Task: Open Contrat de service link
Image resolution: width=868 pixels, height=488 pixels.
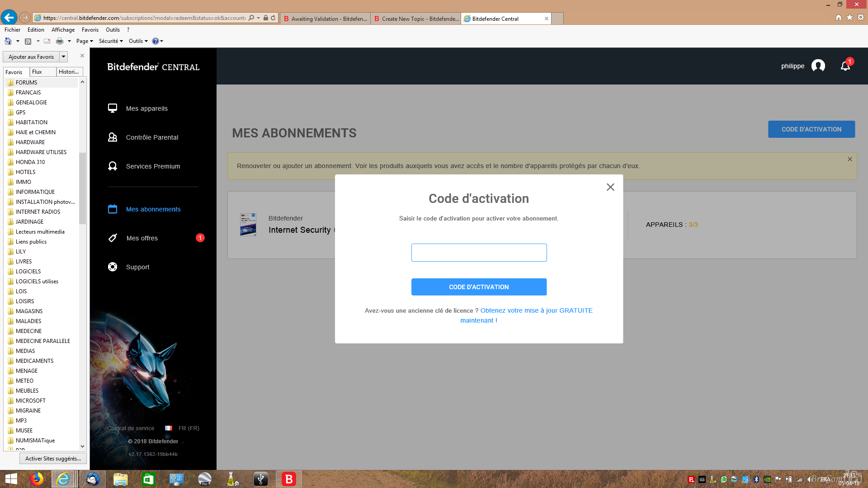Action: coord(131,428)
